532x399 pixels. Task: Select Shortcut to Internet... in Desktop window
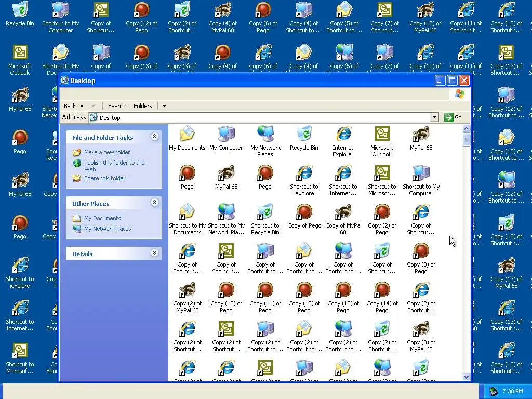pos(343,180)
